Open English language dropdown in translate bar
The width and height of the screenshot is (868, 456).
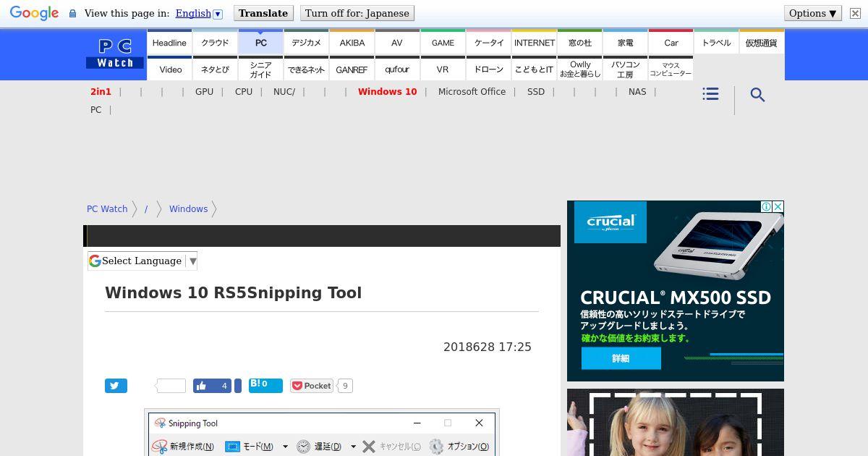pos(199,13)
